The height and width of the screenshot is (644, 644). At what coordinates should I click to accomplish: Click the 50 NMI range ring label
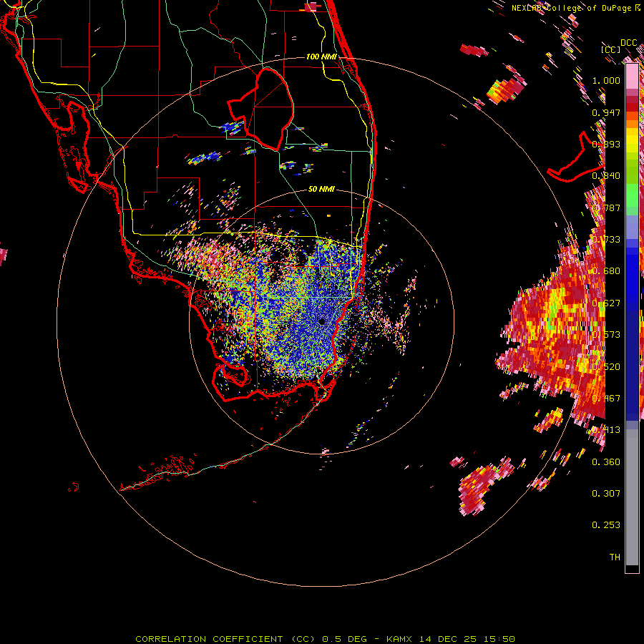click(x=321, y=189)
